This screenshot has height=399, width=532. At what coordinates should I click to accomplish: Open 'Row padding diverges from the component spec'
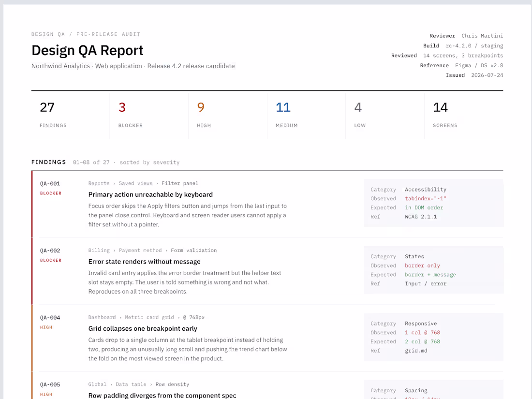[162, 395]
